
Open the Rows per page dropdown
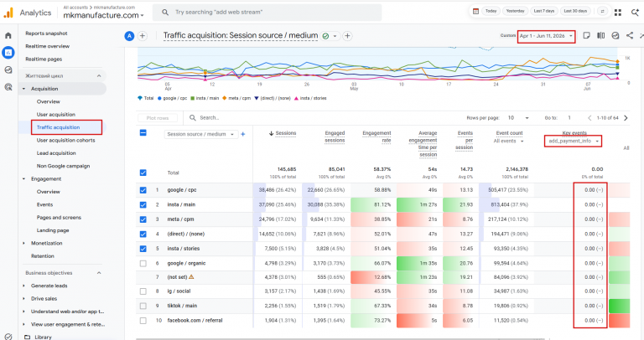tap(518, 118)
